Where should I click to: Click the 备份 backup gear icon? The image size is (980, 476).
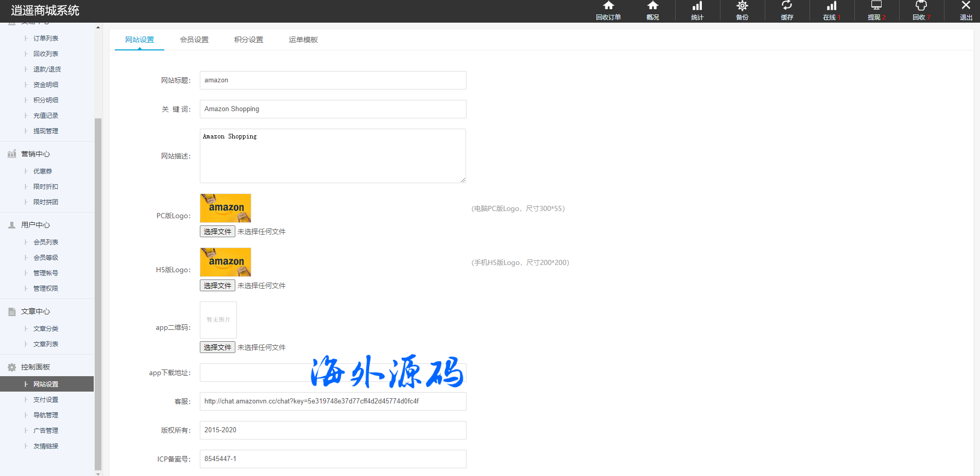(x=742, y=6)
